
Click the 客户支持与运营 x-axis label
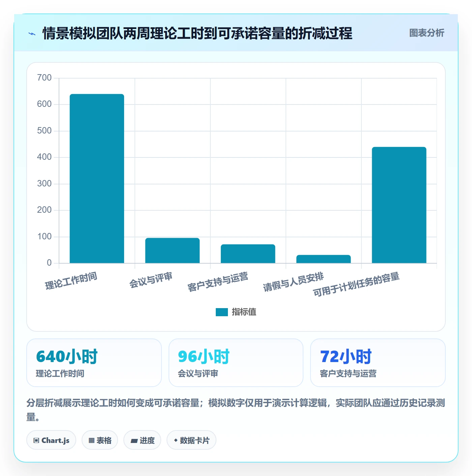coord(218,282)
